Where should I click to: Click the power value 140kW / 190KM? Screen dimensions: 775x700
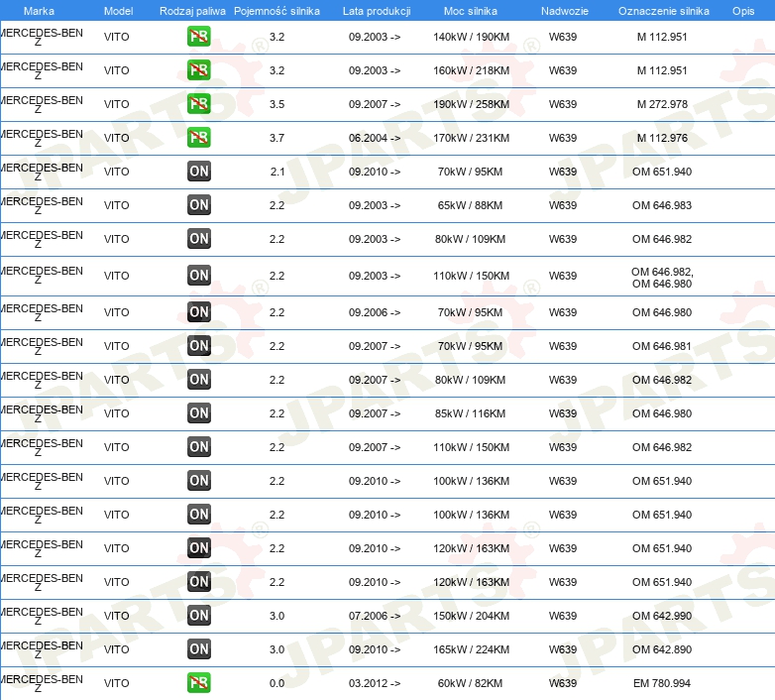click(x=471, y=37)
